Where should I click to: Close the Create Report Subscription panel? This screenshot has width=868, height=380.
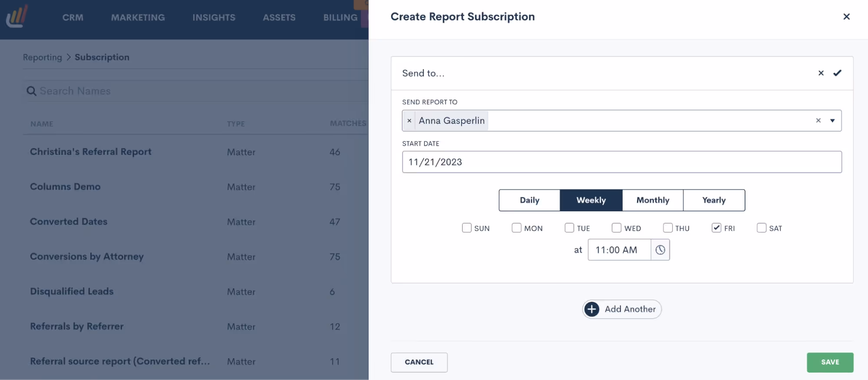click(x=846, y=17)
